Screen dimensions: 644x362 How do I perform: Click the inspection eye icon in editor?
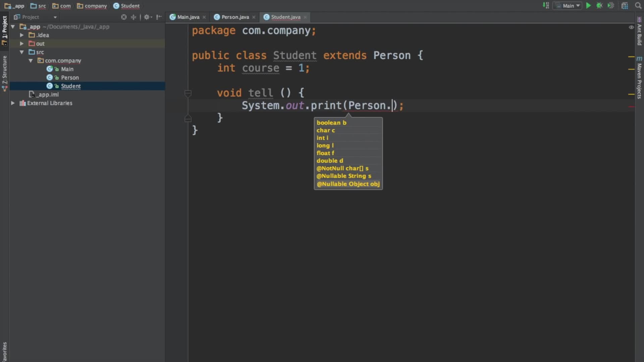pos(631,27)
